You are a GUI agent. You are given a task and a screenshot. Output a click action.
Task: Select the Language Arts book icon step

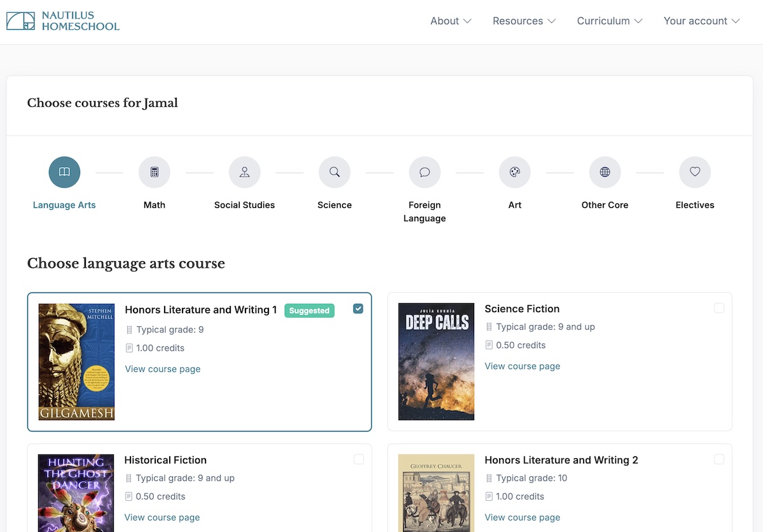click(x=64, y=172)
